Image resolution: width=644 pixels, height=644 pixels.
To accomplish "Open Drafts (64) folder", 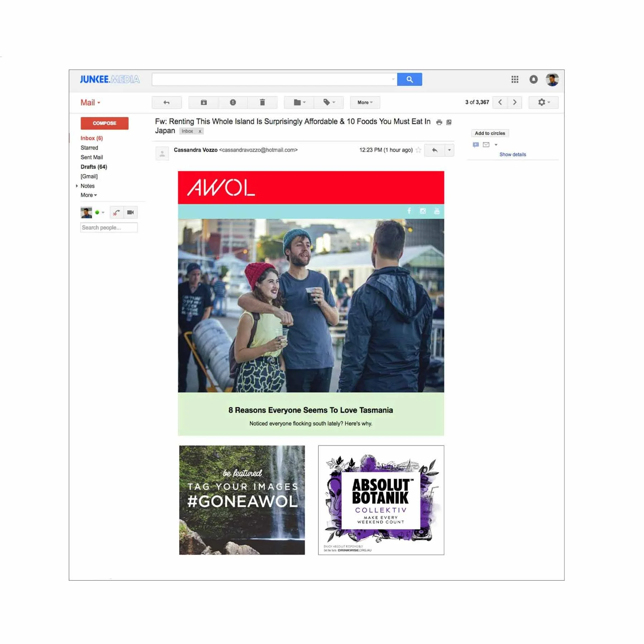I will coord(94,167).
